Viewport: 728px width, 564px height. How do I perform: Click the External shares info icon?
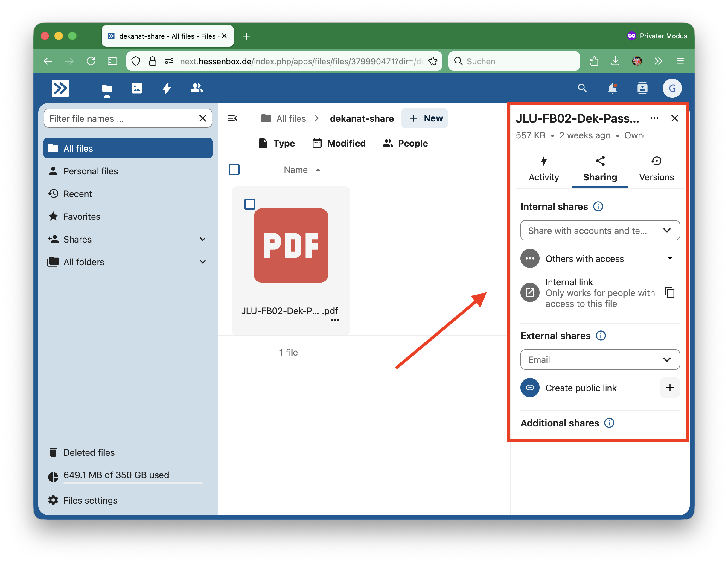click(601, 336)
